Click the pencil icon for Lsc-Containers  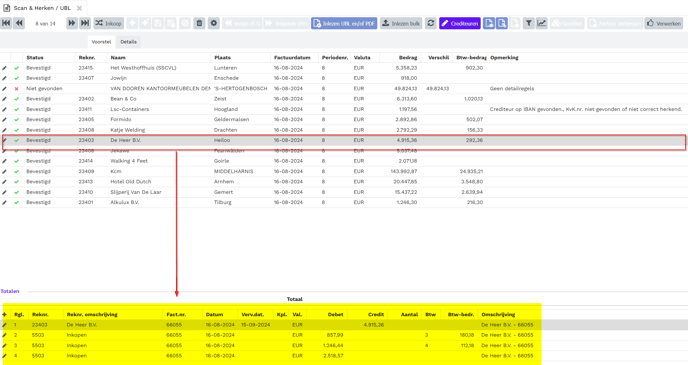[4, 109]
